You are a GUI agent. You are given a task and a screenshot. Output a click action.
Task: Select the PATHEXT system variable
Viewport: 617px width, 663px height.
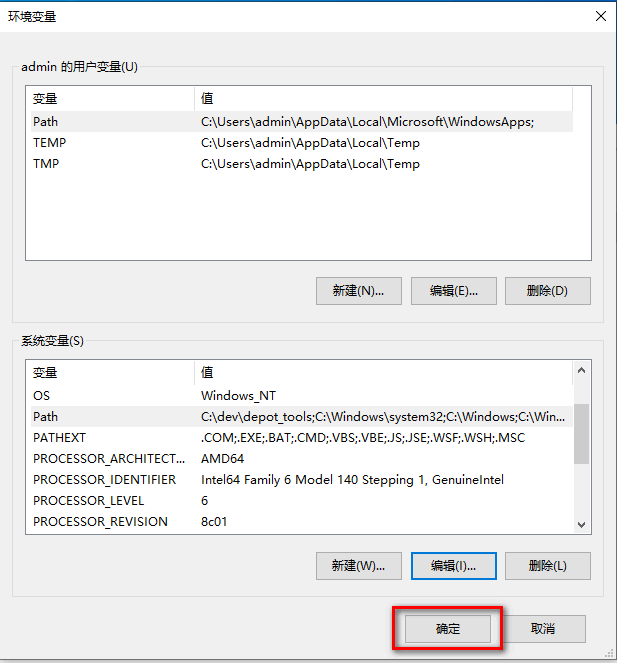(302, 438)
